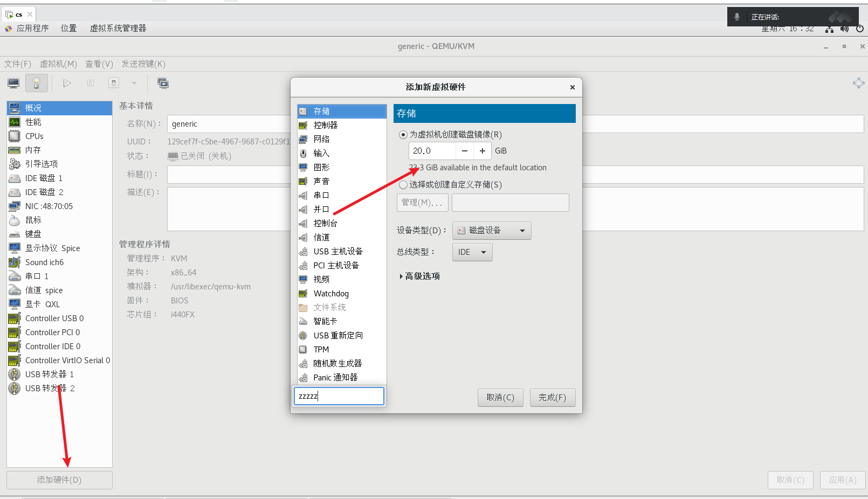Click the 声音 sound icon in list

(303, 182)
